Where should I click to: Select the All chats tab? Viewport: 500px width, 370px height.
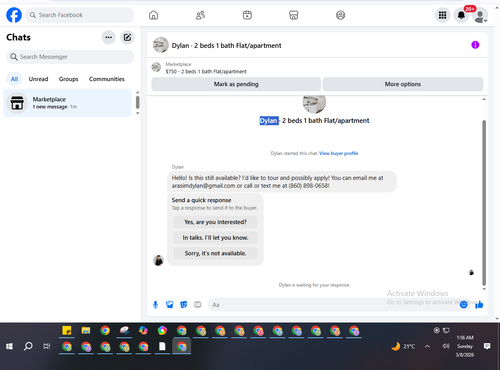pos(14,79)
